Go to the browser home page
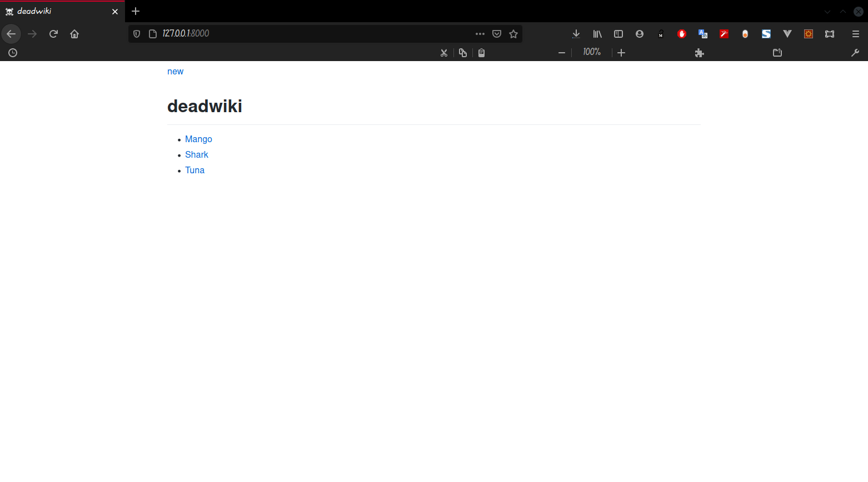 (74, 34)
